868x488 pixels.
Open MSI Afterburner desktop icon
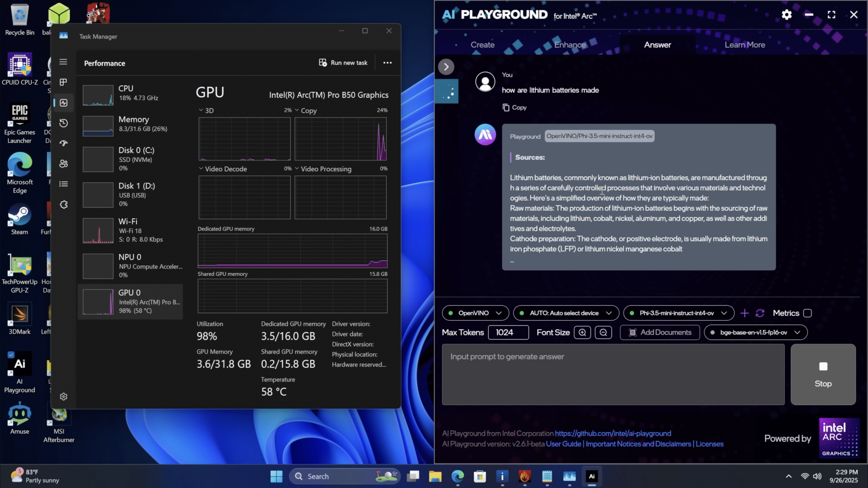click(x=59, y=424)
